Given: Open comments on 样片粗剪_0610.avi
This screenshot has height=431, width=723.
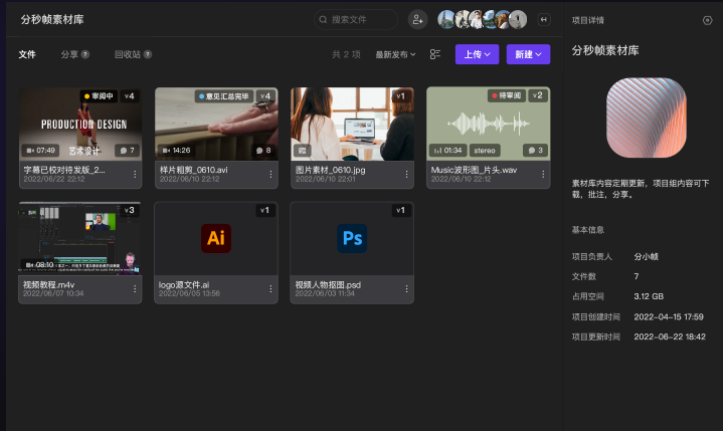Looking at the screenshot, I should click(263, 151).
